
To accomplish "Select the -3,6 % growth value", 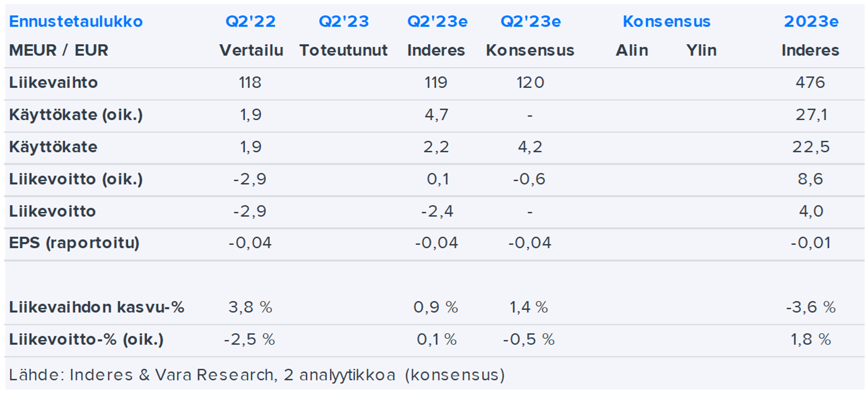I will click(811, 307).
